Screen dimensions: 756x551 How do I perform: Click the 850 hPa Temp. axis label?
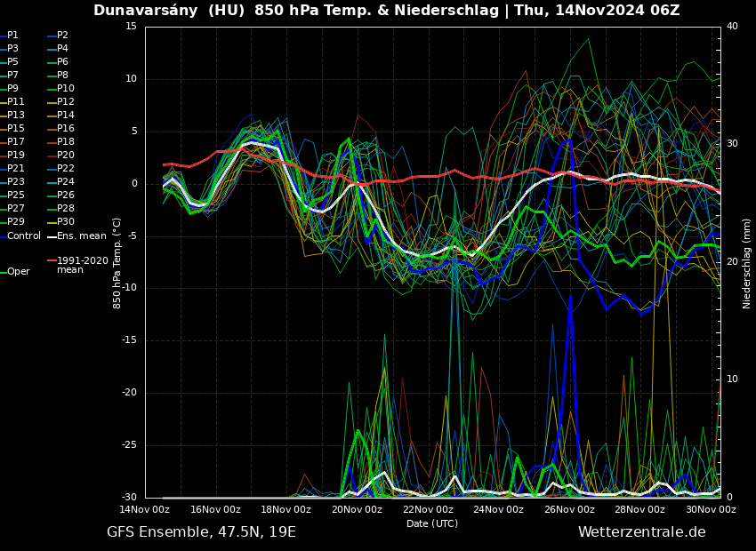tap(117, 262)
